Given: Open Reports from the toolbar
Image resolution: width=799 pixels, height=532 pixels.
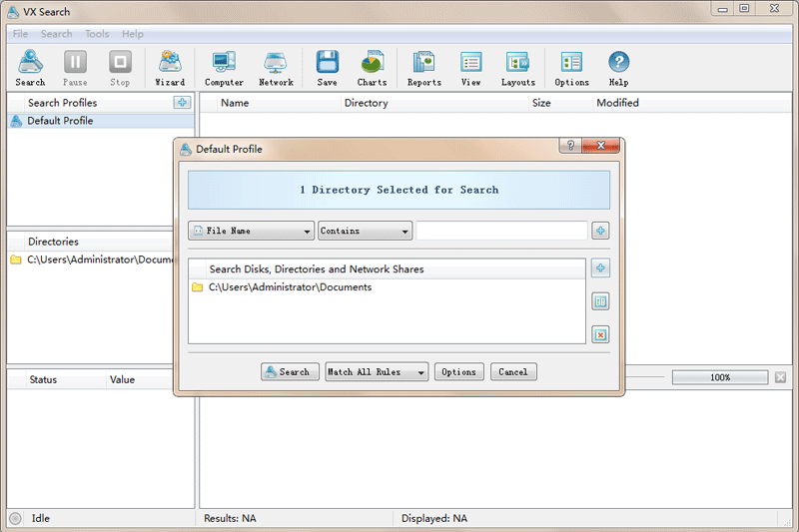Looking at the screenshot, I should (423, 68).
